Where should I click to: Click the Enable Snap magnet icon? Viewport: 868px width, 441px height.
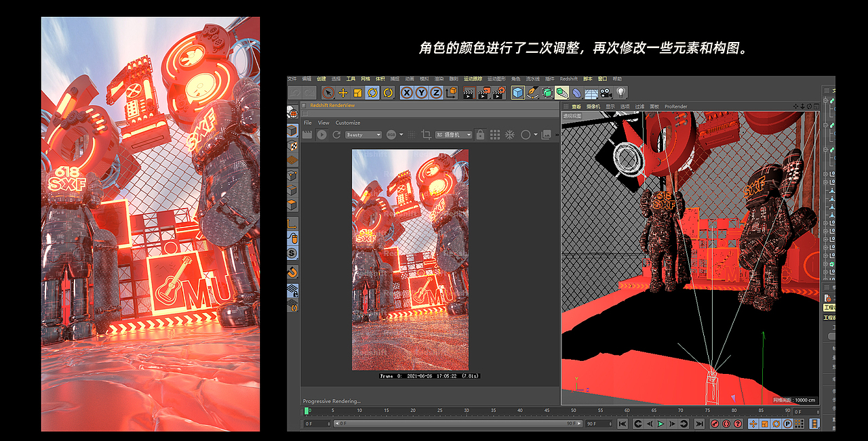coord(292,271)
